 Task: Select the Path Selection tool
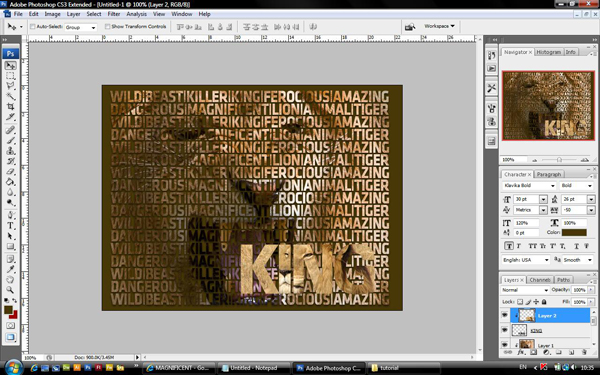pyautogui.click(x=10, y=236)
